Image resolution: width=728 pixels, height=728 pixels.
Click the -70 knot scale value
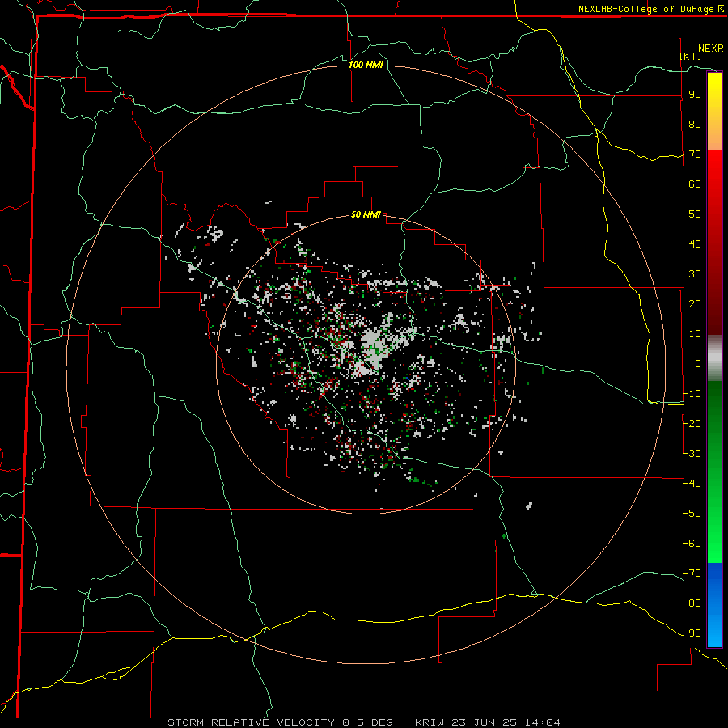pyautogui.click(x=692, y=573)
